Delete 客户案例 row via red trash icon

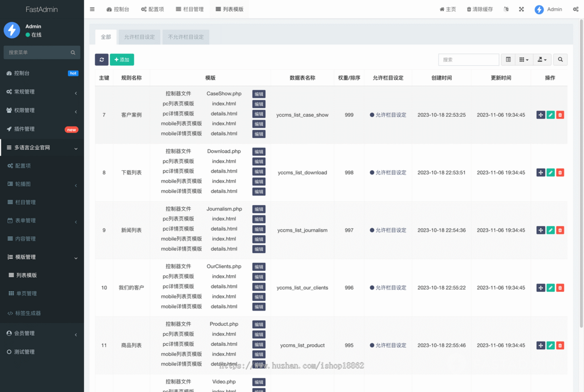pos(560,115)
